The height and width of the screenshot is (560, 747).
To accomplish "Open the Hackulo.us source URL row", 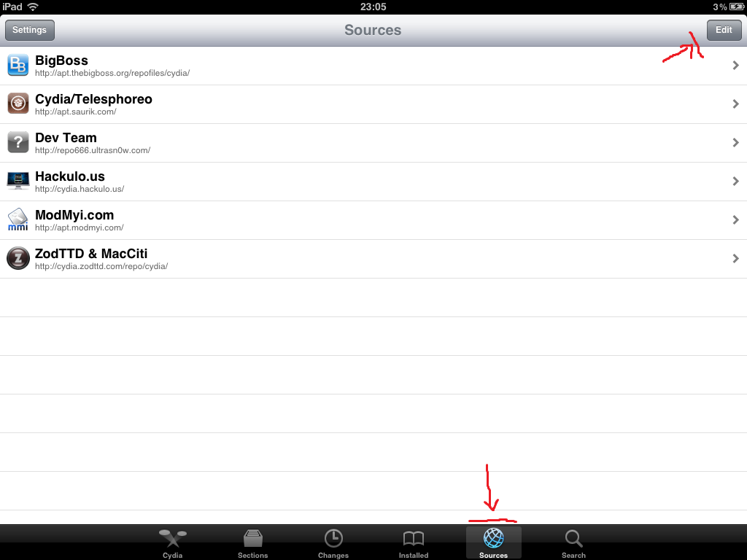I will pyautogui.click(x=373, y=182).
